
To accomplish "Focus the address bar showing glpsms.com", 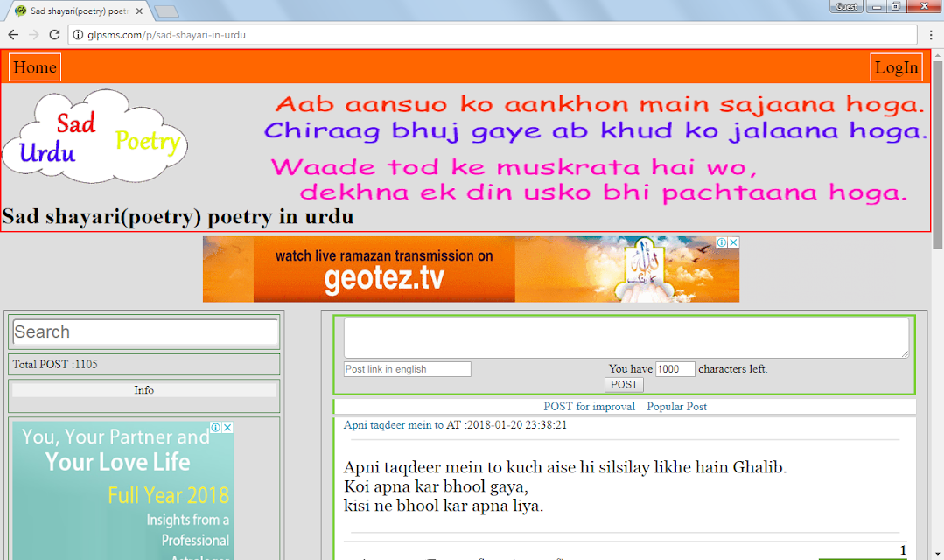I will 493,35.
